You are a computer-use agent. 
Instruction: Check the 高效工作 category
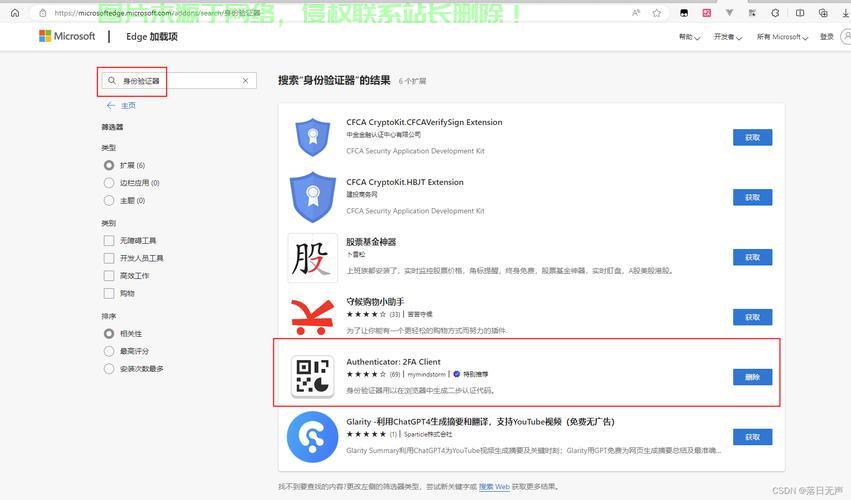(x=109, y=276)
